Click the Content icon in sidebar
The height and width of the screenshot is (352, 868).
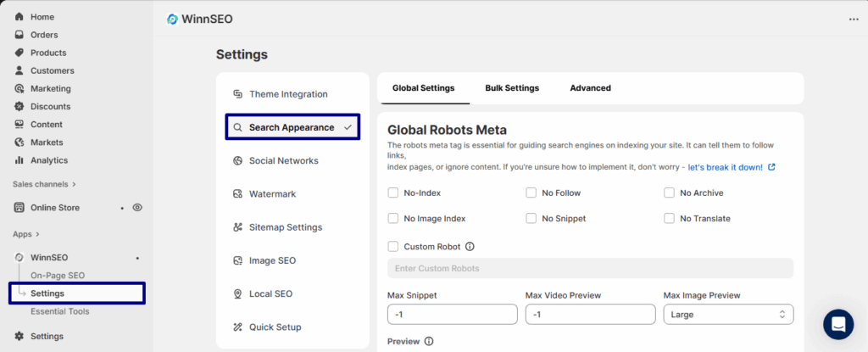[x=19, y=124]
